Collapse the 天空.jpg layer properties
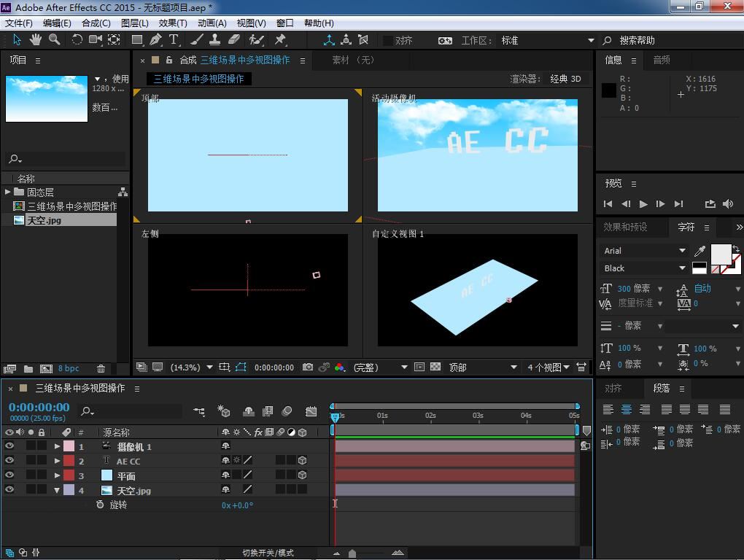The width and height of the screenshot is (744, 560). [57, 490]
